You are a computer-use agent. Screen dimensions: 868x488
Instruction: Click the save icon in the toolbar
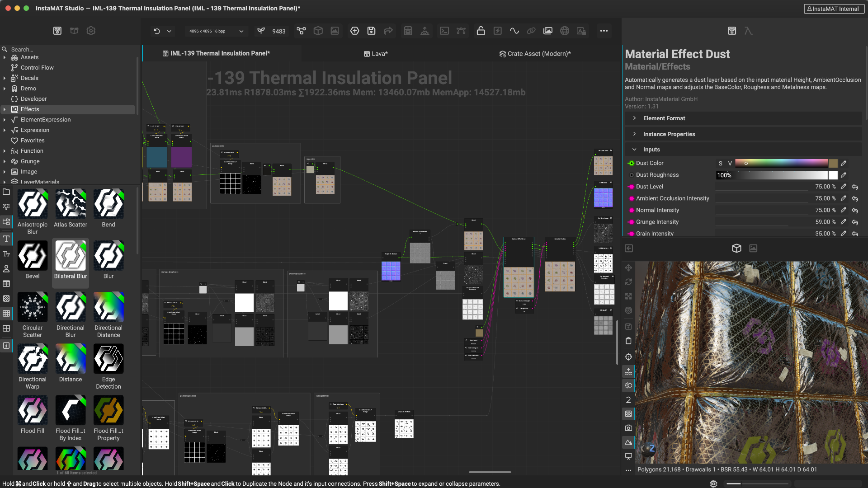coord(371,31)
